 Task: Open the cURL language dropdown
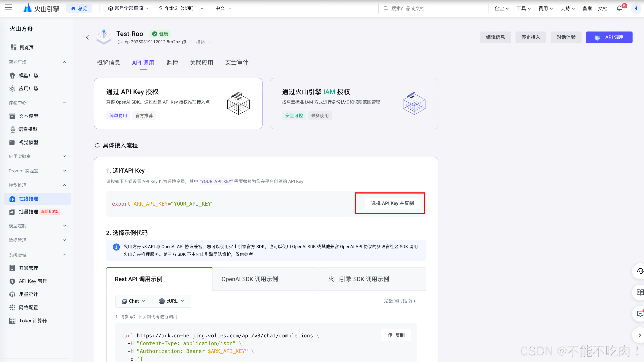point(171,301)
